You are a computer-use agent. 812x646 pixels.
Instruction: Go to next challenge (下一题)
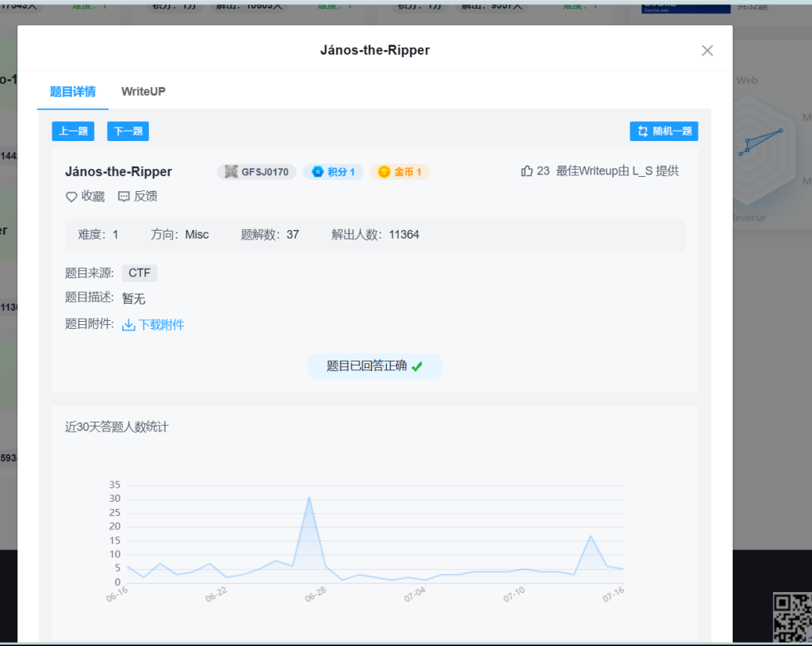[128, 132]
